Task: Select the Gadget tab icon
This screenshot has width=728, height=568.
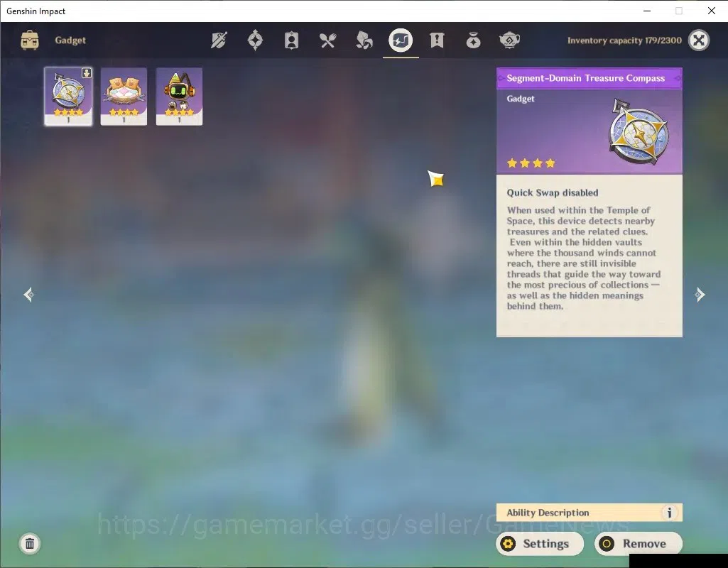Action: [x=401, y=40]
